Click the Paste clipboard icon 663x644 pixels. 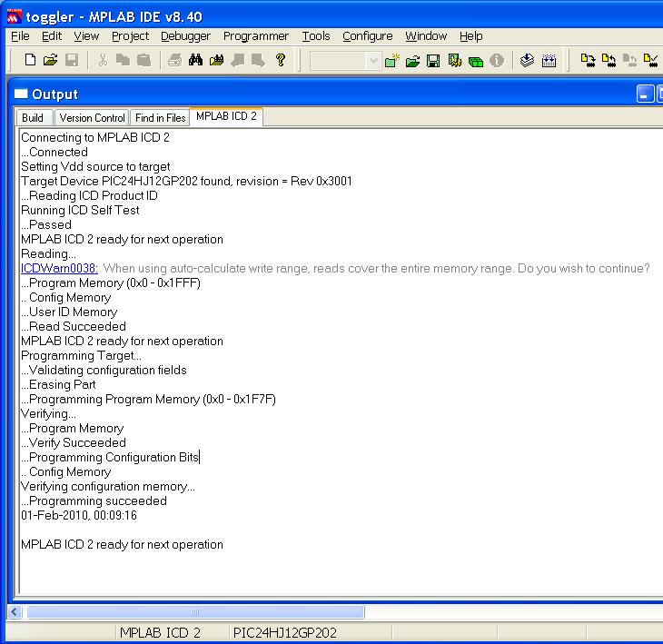[144, 60]
